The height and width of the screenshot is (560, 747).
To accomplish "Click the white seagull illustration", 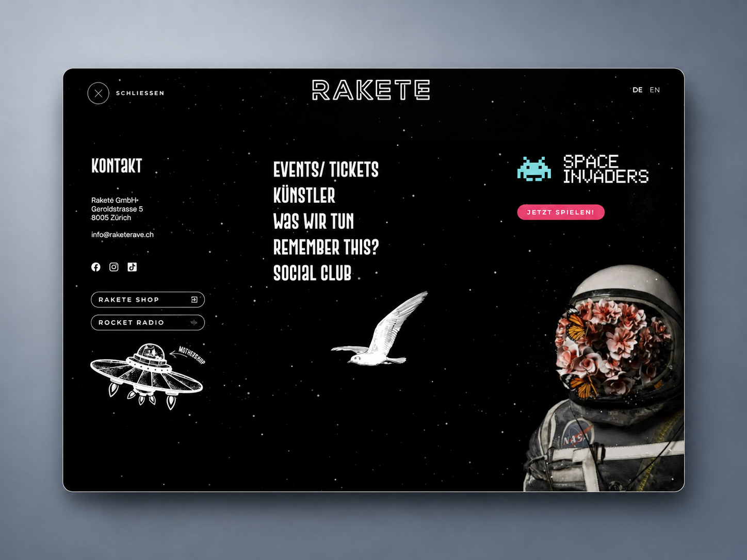I will (379, 329).
